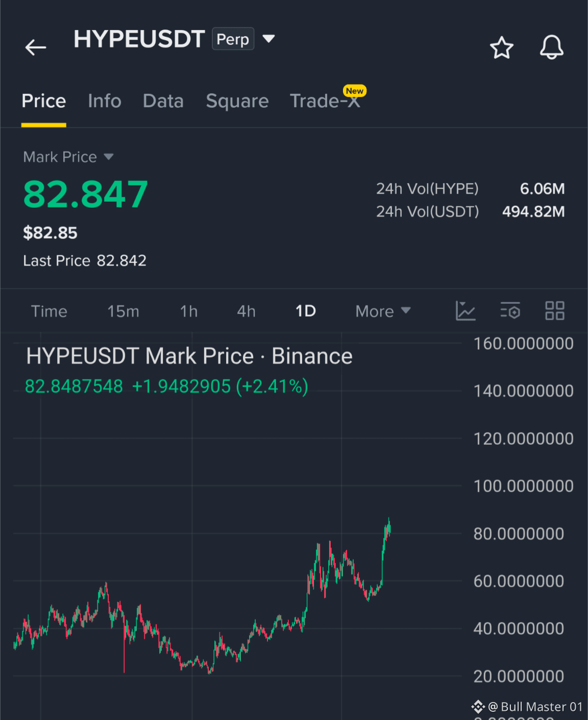Open the Mark Price dropdown
The height and width of the screenshot is (720, 588).
click(x=68, y=157)
